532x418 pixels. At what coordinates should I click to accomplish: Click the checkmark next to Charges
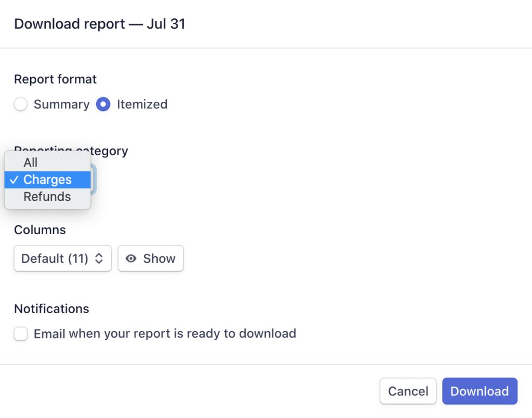(14, 180)
